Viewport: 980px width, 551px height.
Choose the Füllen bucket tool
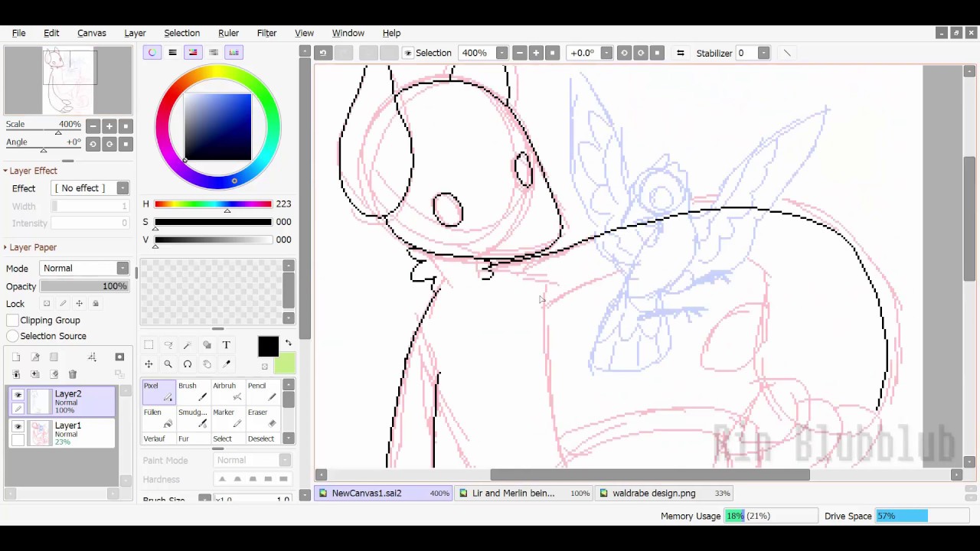[158, 418]
